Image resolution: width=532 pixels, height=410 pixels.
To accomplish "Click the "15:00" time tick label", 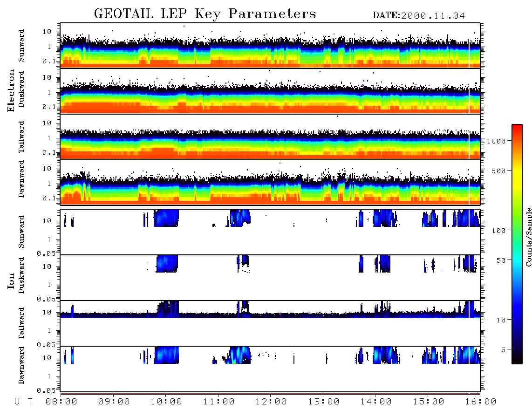I will click(x=429, y=402).
